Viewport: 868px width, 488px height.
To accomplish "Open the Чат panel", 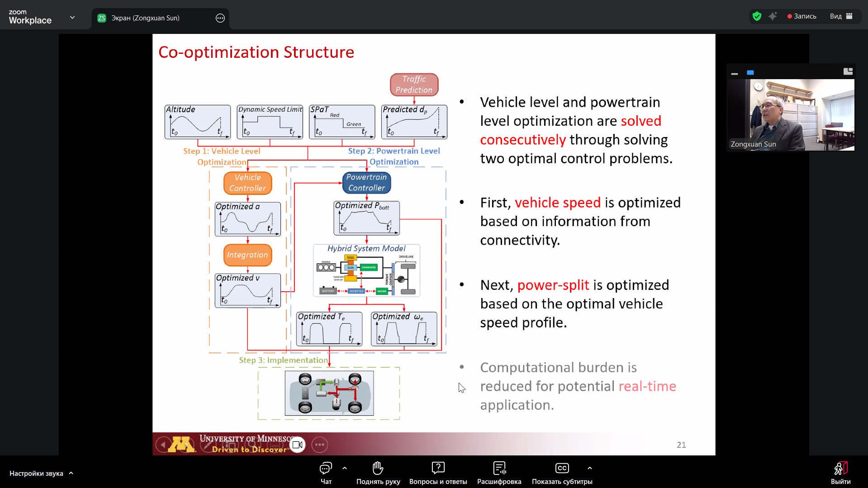I will 326,473.
